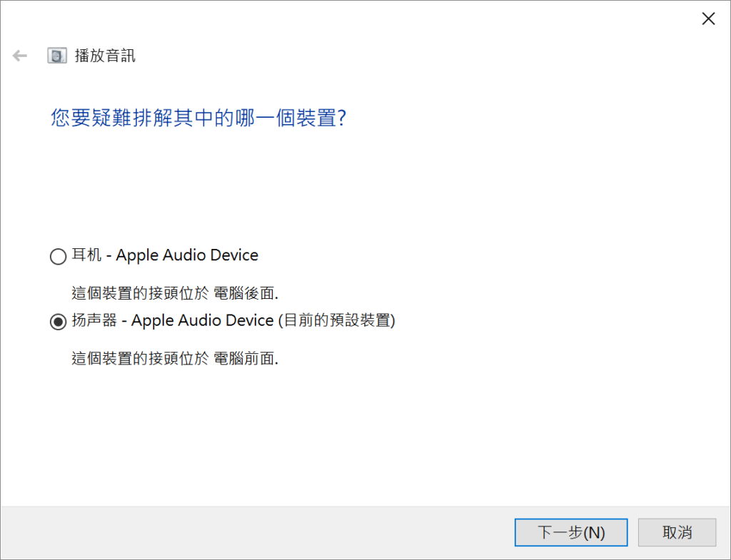731x560 pixels.
Task: Click the word 扬声器 in second option
Action: pyautogui.click(x=94, y=320)
